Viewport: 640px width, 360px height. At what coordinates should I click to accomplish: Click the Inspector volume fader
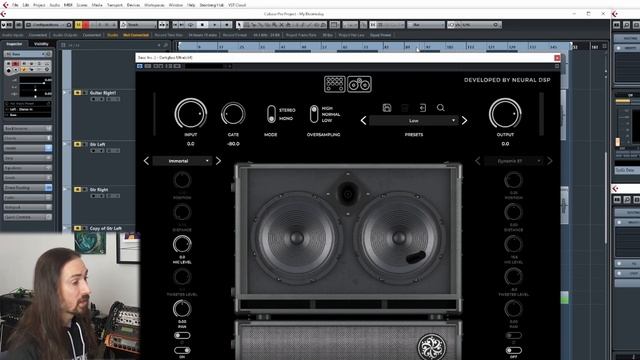[36, 82]
